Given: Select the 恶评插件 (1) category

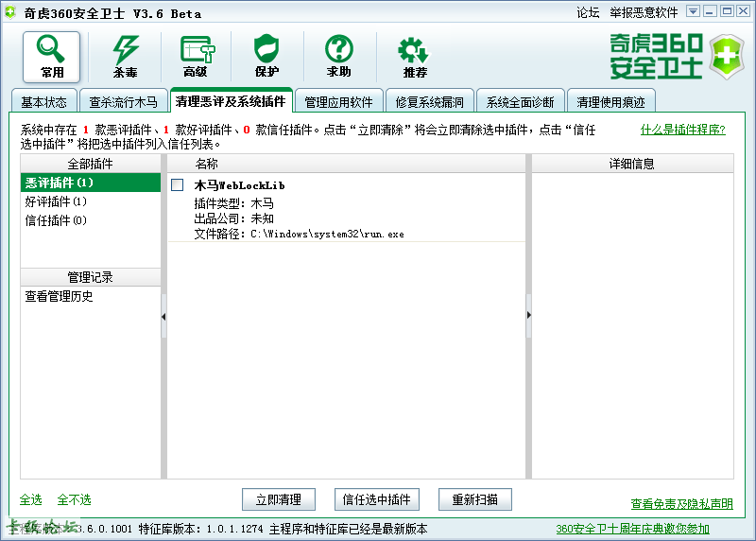Looking at the screenshot, I should [91, 183].
